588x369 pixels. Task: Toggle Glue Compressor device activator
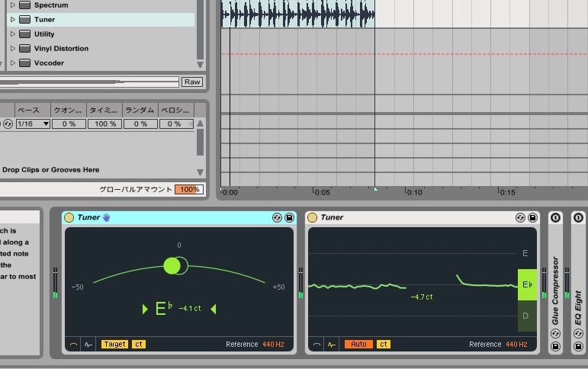coord(555,217)
